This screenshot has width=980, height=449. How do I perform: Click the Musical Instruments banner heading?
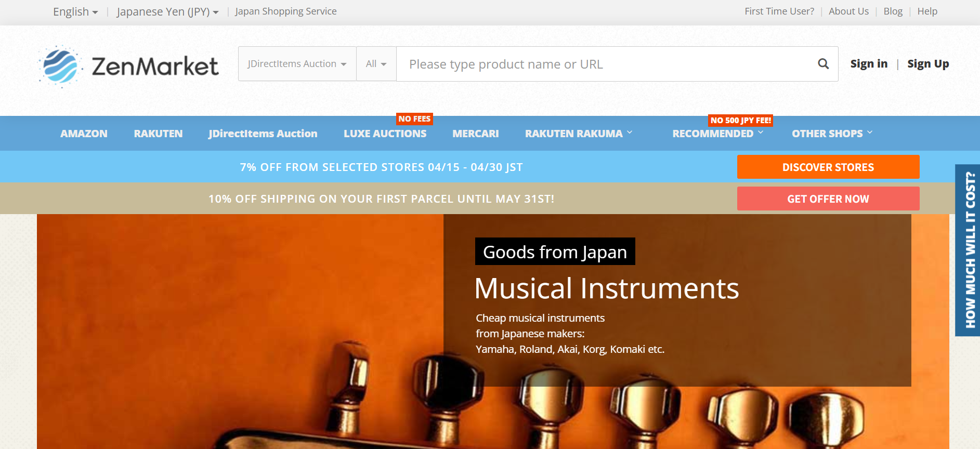click(x=607, y=288)
